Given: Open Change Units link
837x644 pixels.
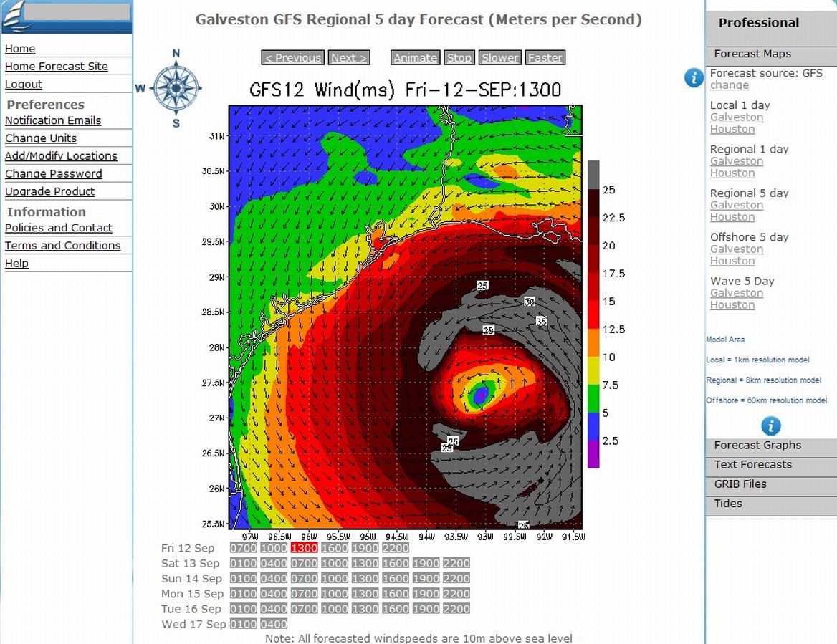Looking at the screenshot, I should point(41,138).
